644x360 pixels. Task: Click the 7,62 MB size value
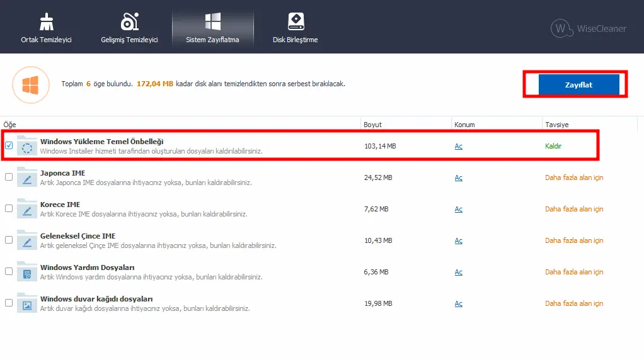pos(376,209)
